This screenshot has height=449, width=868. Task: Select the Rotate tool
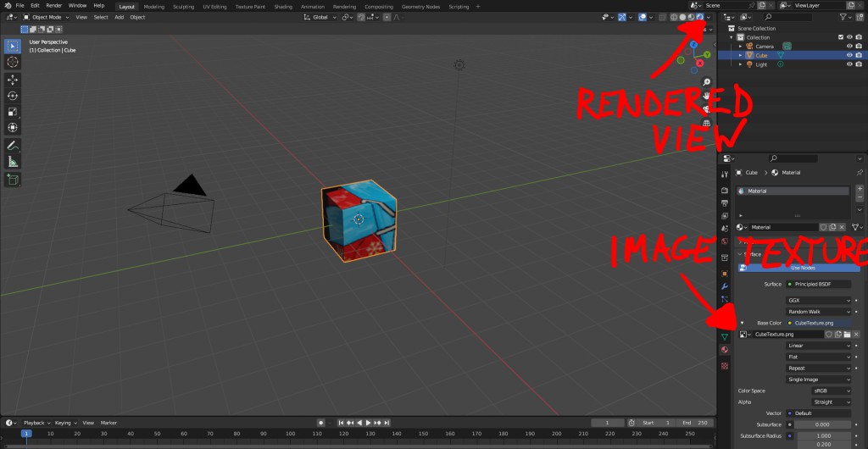tap(14, 96)
